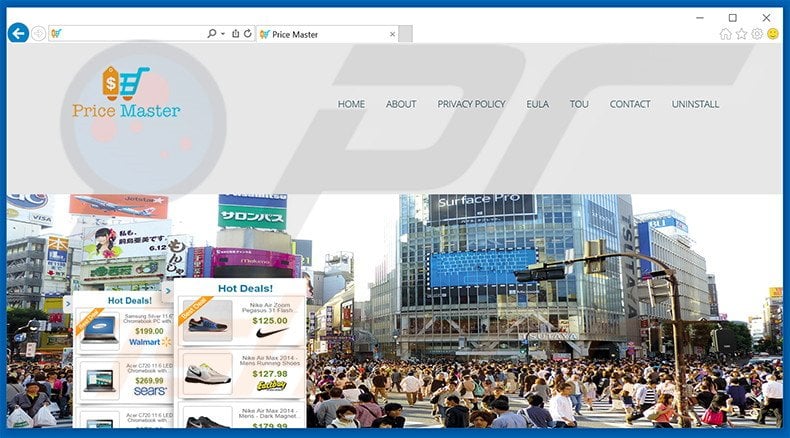The width and height of the screenshot is (790, 438).
Task: Open the CONTACT navigation link
Action: tap(630, 104)
